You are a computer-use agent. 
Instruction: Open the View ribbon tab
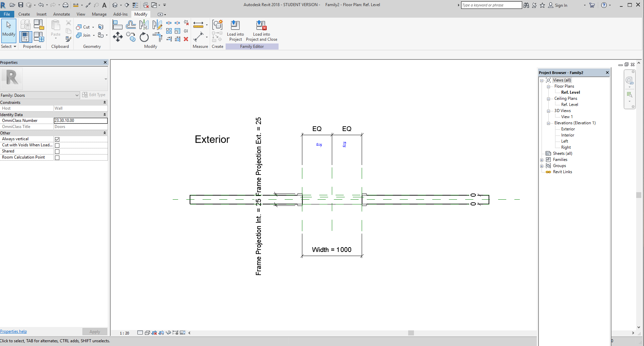click(81, 14)
